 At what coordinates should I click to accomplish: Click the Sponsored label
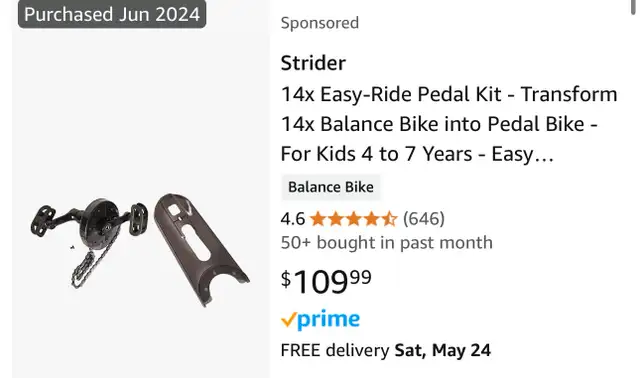pos(320,23)
